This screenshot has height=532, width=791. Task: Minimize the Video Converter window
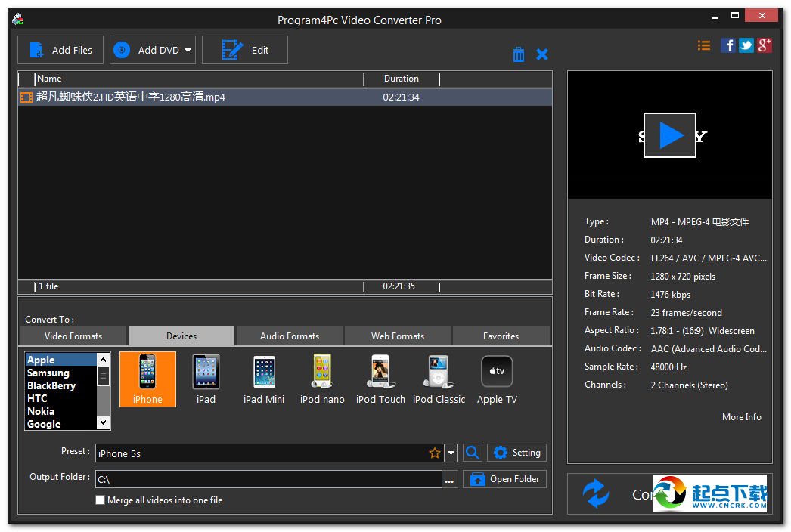pyautogui.click(x=715, y=17)
